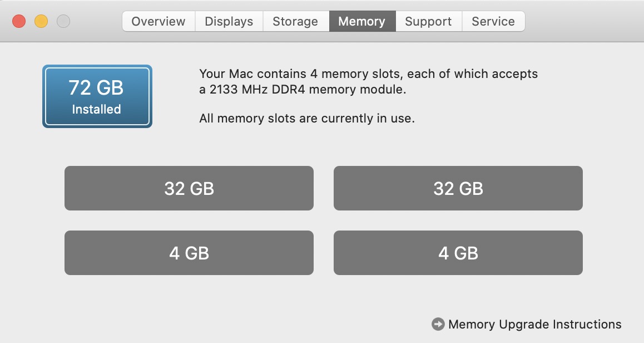The height and width of the screenshot is (343, 644).
Task: View the Service tab
Action: [x=493, y=22]
